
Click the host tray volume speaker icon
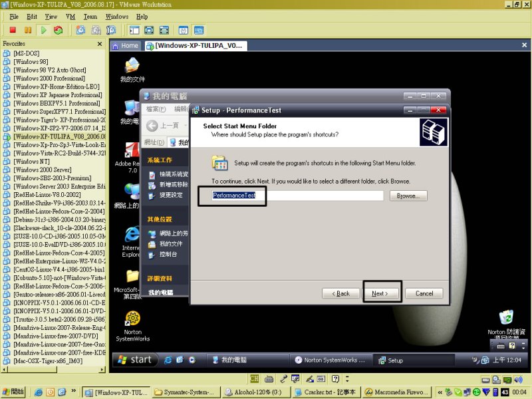[x=518, y=380]
